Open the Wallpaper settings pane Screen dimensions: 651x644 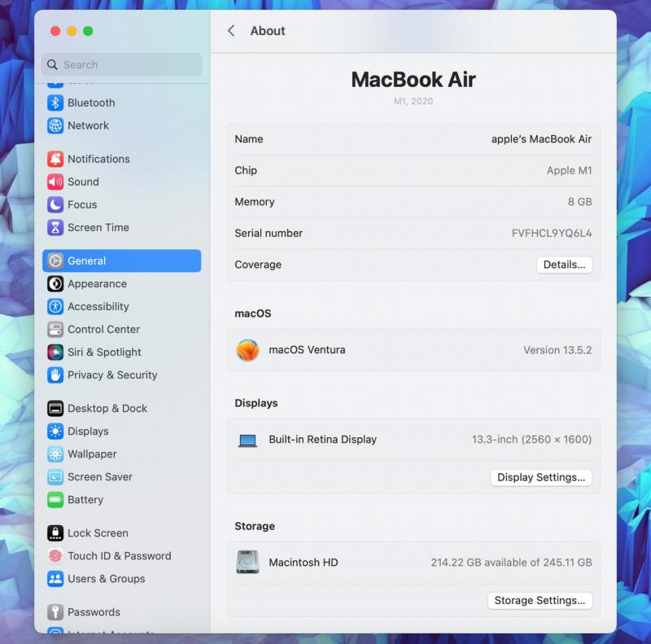coord(121,454)
